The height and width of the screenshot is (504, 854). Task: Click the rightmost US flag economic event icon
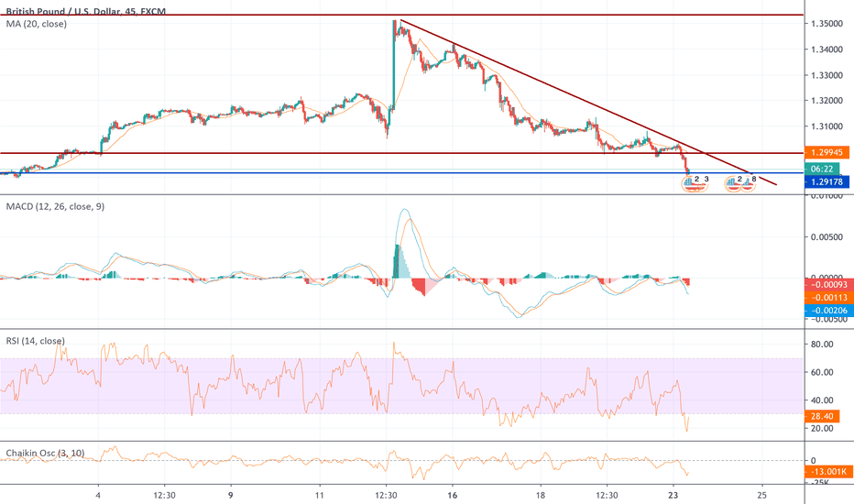[748, 181]
